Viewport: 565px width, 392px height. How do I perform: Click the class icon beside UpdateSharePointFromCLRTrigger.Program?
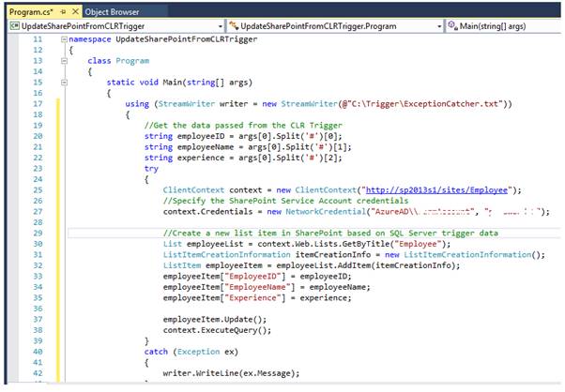pyautogui.click(x=234, y=25)
